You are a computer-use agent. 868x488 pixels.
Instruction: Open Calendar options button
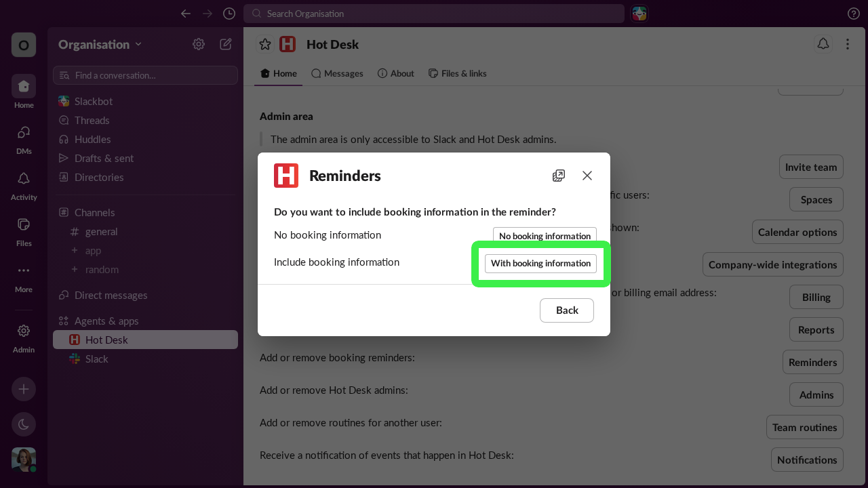797,232
